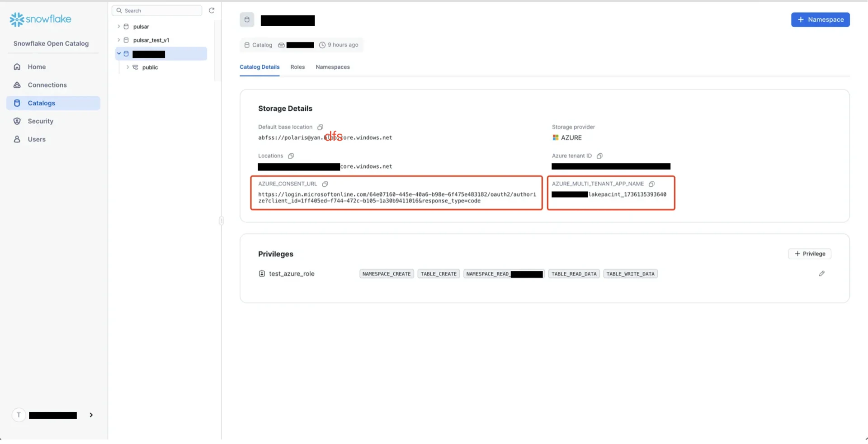Collapse the selected redacted catalog node
This screenshot has height=444, width=868.
click(x=119, y=54)
